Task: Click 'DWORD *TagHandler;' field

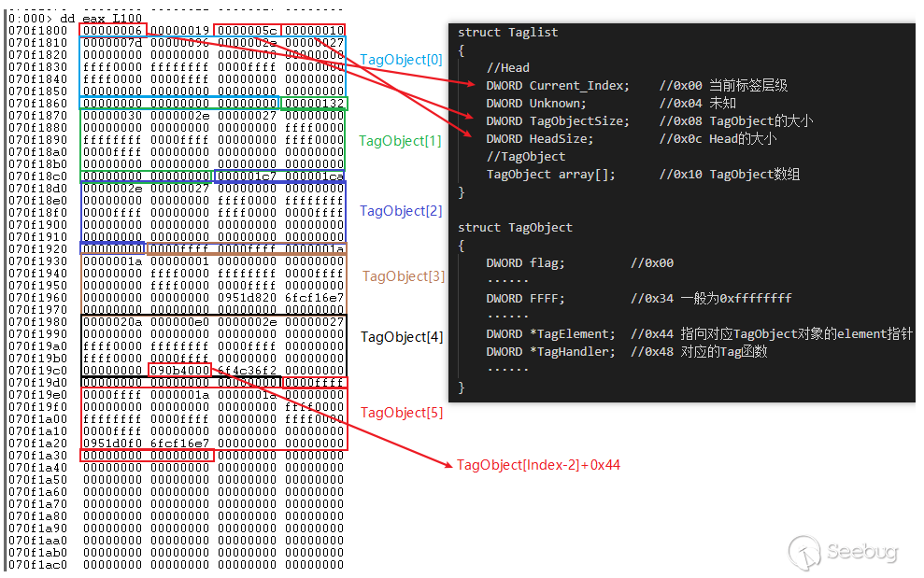Action: 551,352
